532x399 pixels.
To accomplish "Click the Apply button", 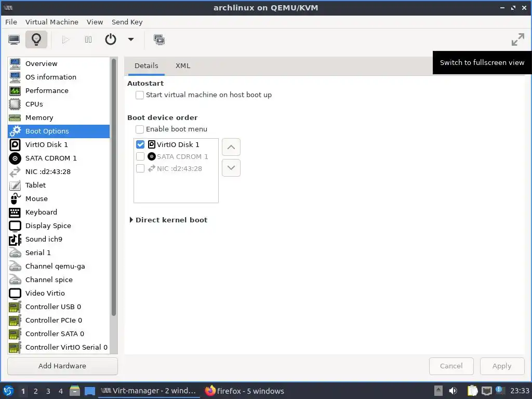I will click(x=502, y=366).
